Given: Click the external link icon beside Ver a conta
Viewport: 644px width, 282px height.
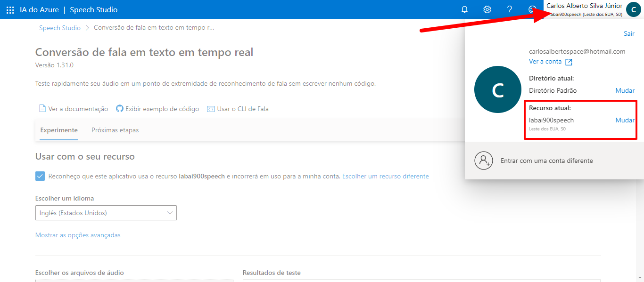Looking at the screenshot, I should 569,62.
